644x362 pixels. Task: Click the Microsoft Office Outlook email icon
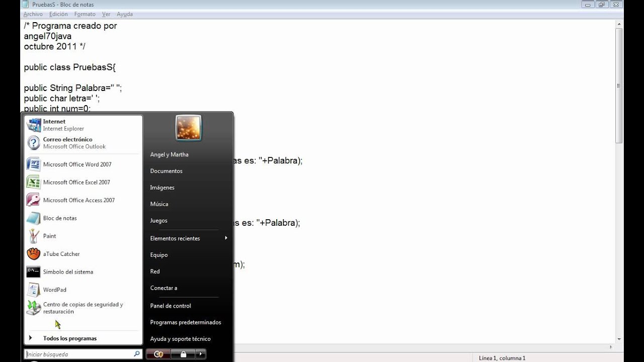[34, 143]
